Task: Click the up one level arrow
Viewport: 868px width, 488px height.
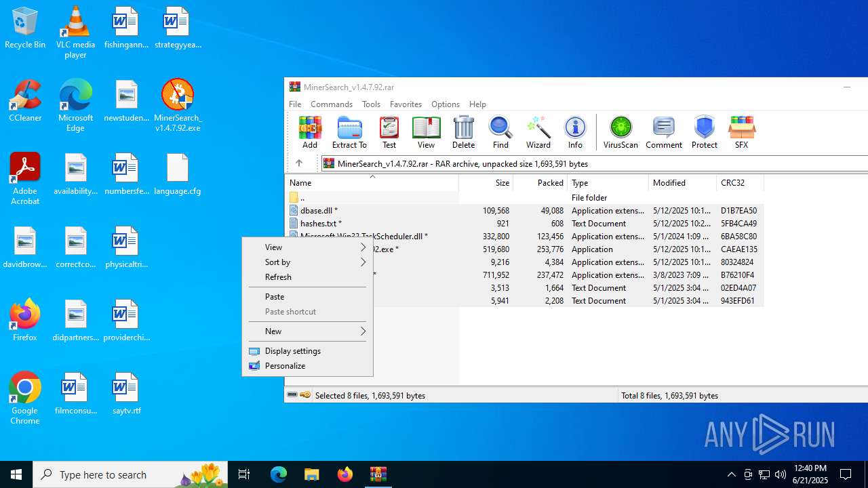Action: click(299, 163)
